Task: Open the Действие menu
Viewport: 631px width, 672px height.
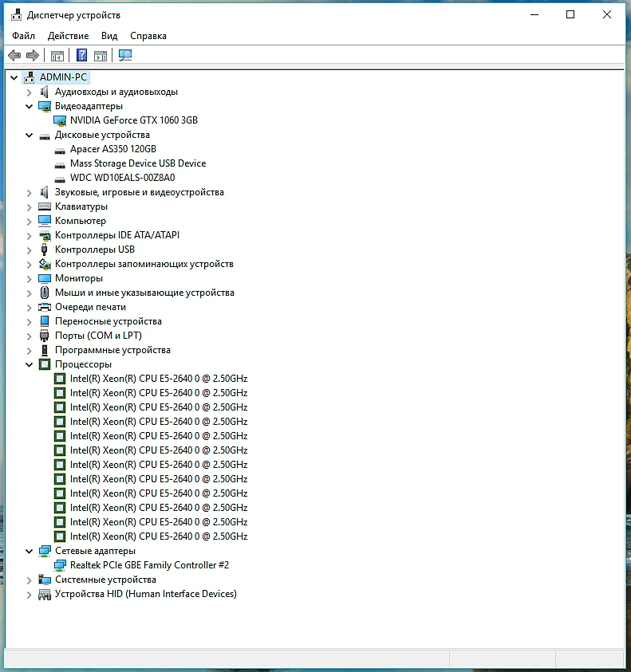Action: 68,36
